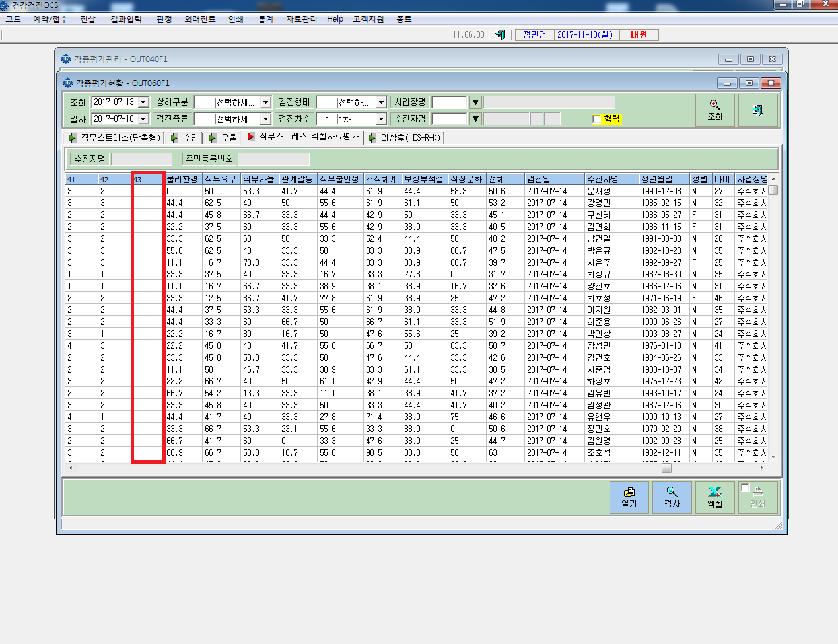Click the 각종평가현황 window title icon
The width and height of the screenshot is (838, 644).
point(67,83)
